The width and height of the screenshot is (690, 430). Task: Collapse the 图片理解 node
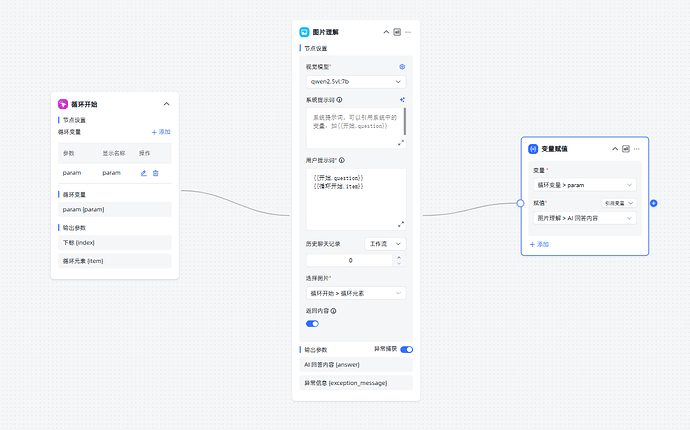(x=386, y=32)
